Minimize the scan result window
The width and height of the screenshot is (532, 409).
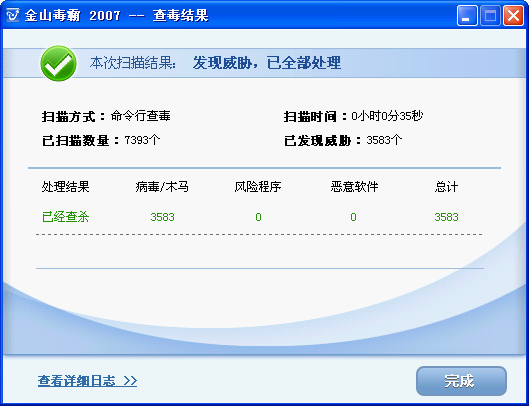coord(467,16)
